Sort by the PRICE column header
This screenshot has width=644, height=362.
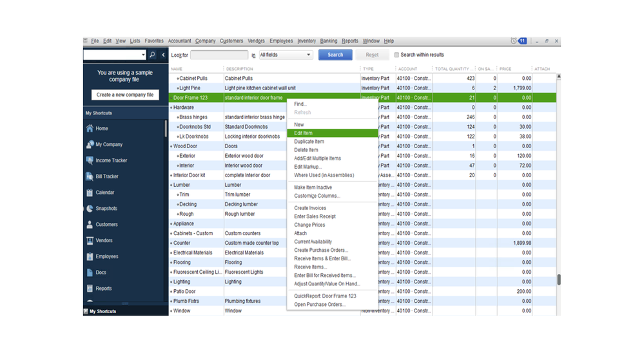pyautogui.click(x=505, y=69)
